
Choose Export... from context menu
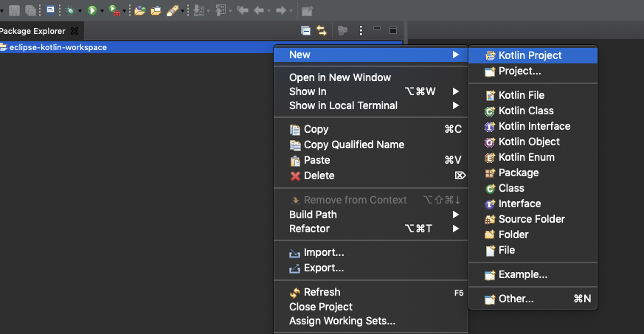pyautogui.click(x=371, y=268)
